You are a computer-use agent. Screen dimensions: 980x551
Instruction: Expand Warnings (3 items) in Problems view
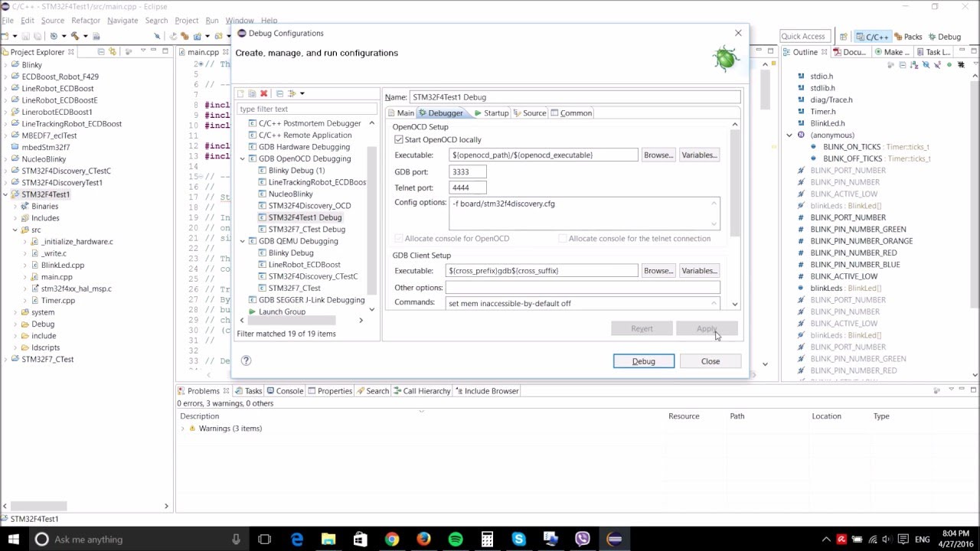(x=182, y=429)
